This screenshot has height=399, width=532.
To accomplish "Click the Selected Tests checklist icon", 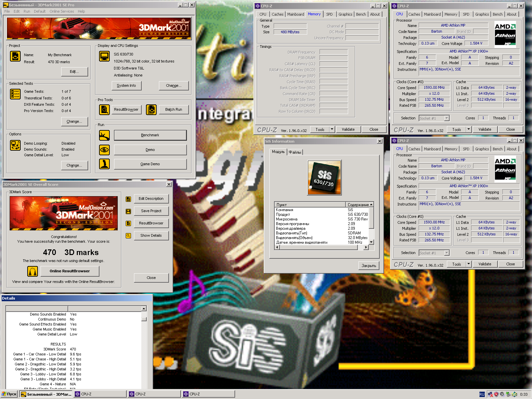I will (15, 94).
